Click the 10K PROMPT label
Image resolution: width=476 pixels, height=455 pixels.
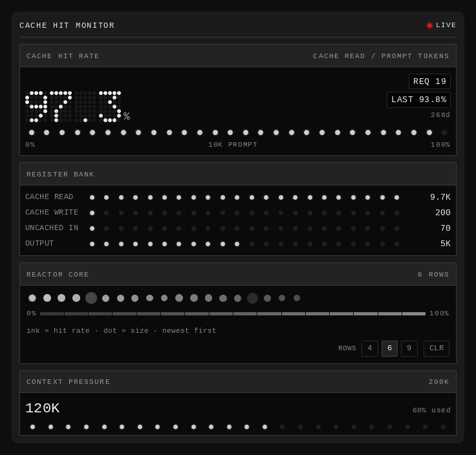(x=233, y=144)
